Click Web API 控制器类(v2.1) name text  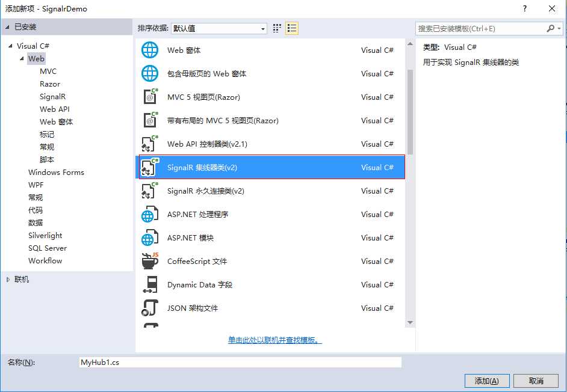tap(207, 144)
